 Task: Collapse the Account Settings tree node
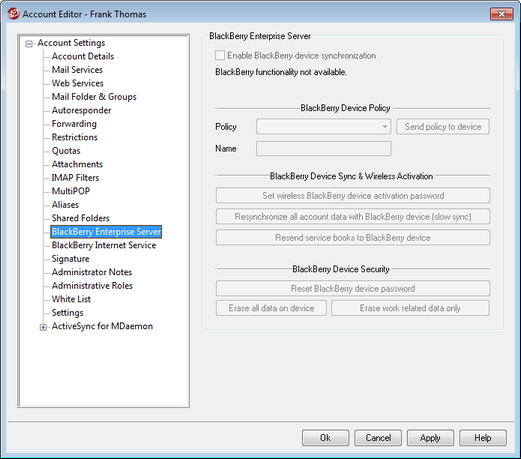point(29,44)
